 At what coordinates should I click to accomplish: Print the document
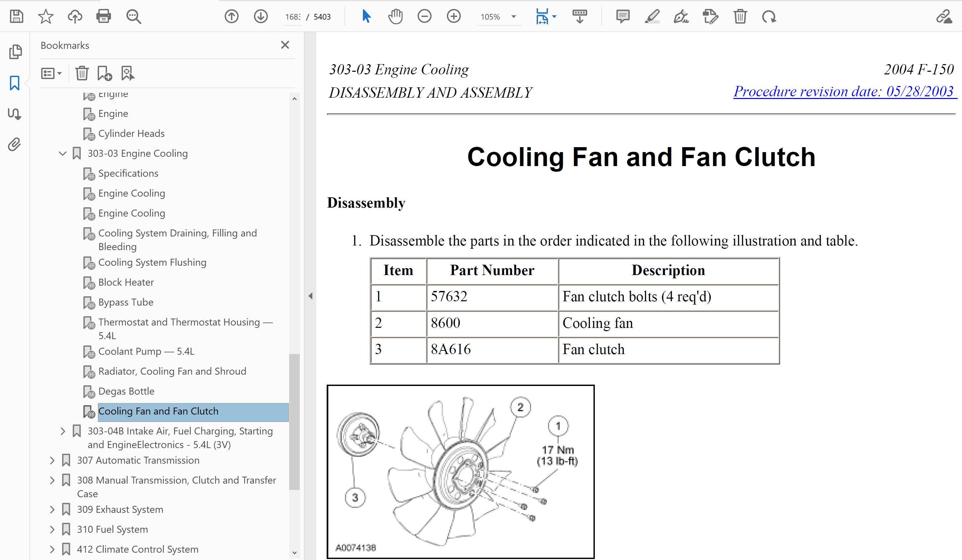tap(103, 17)
